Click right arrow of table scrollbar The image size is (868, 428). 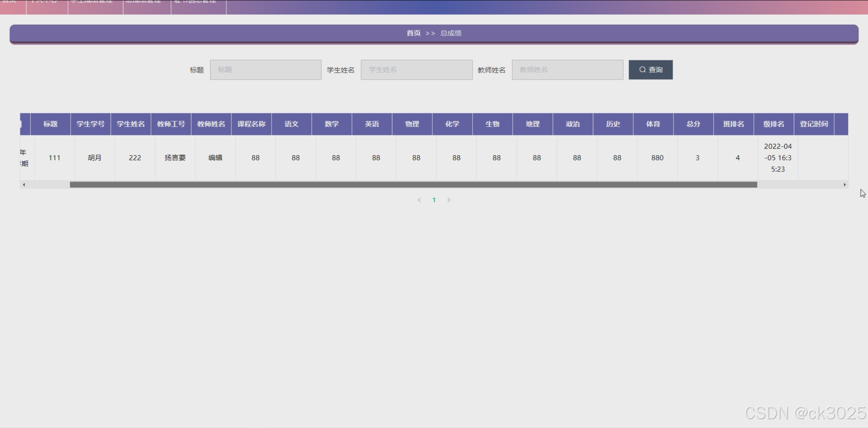click(845, 185)
